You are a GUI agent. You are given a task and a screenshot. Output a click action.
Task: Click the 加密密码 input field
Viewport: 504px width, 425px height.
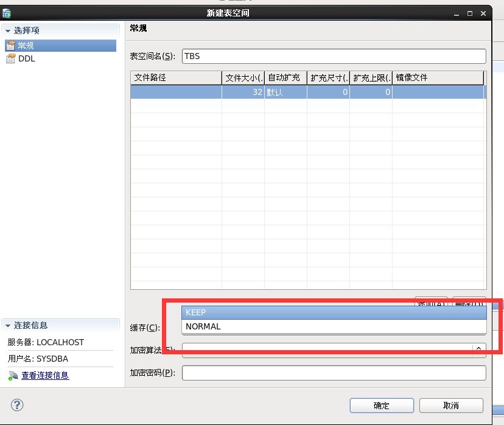334,373
